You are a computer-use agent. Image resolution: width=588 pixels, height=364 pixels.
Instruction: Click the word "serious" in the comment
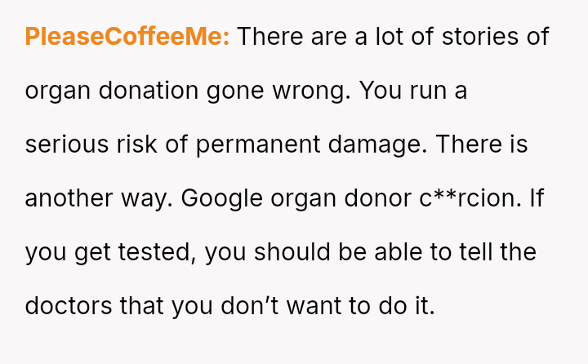coord(66,144)
